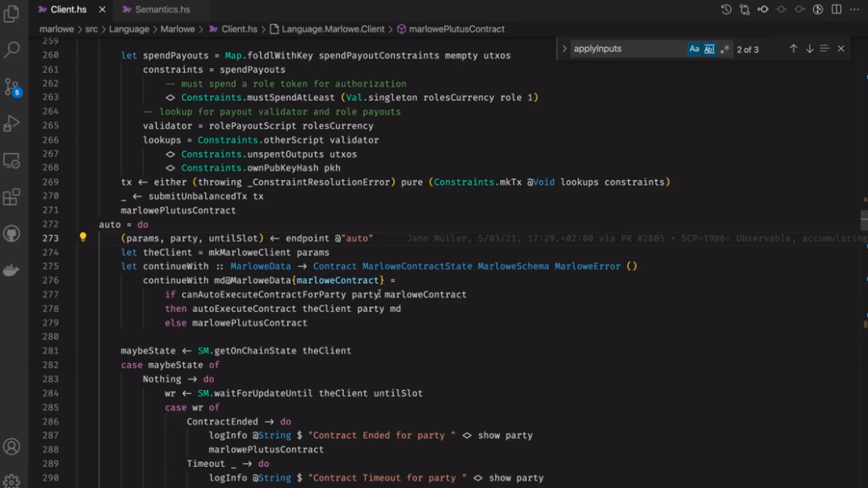Viewport: 868px width, 488px height.
Task: Toggle Match Case in find widget
Action: click(694, 49)
